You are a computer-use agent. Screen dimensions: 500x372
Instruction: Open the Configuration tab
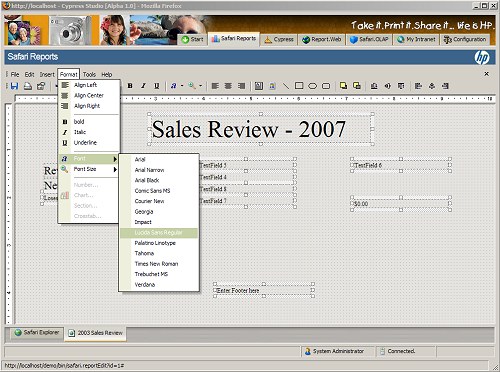[x=465, y=39]
